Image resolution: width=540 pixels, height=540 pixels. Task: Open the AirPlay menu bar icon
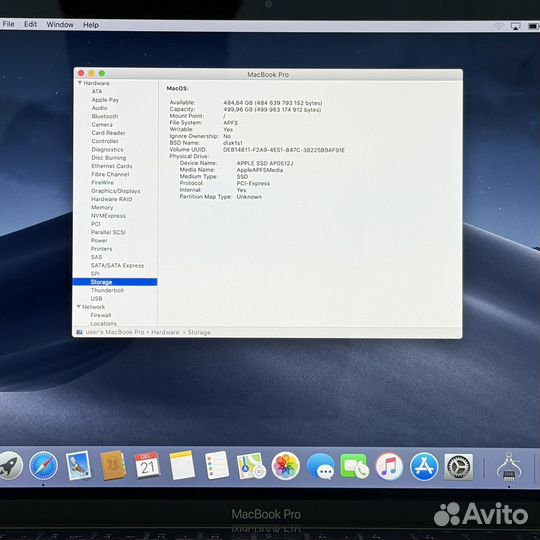coord(516,27)
